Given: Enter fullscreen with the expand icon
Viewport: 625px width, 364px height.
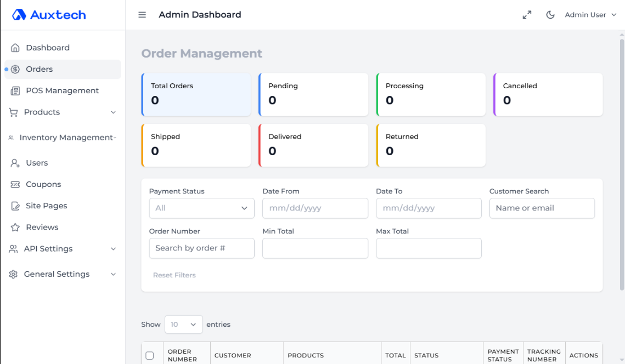Looking at the screenshot, I should coord(527,15).
